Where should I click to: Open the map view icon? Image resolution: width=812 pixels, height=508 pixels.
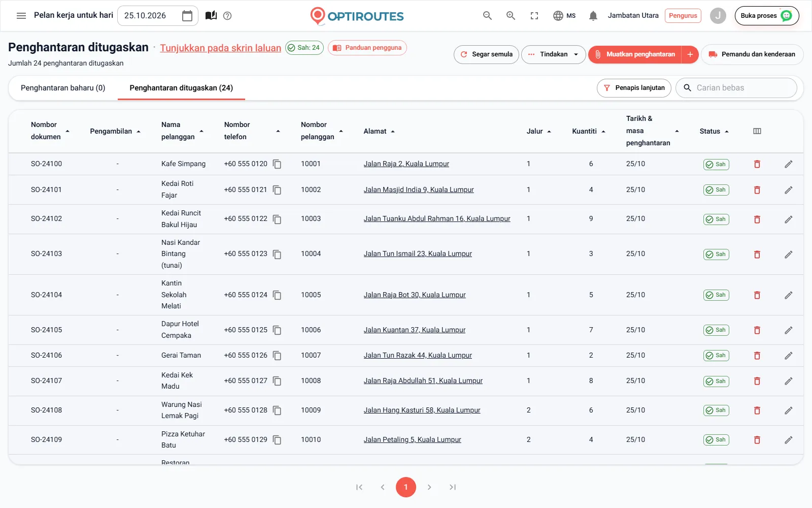coord(211,16)
